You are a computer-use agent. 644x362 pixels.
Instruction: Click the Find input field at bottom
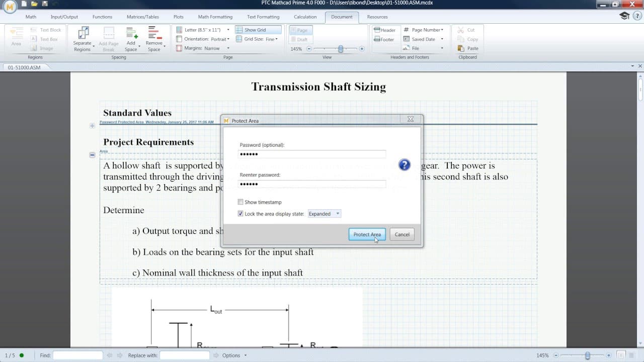[x=78, y=355]
